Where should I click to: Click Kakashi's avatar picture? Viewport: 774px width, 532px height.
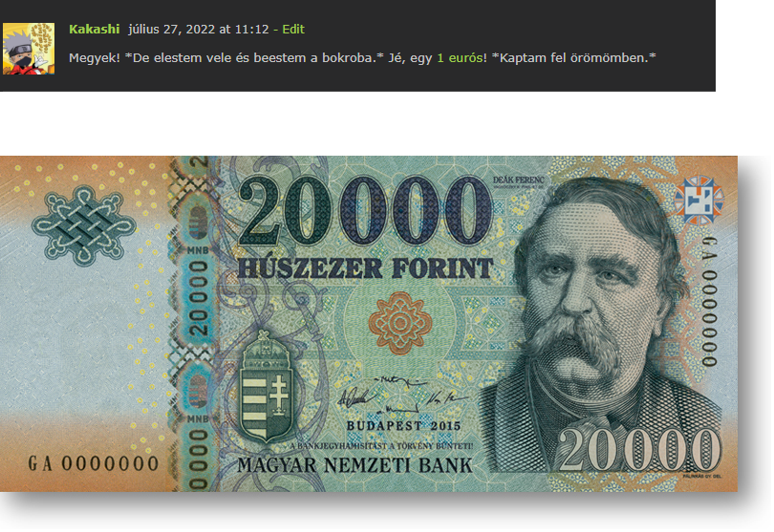pos(29,49)
